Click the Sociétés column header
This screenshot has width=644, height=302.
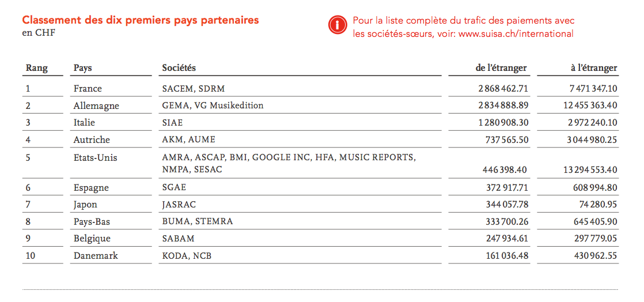tap(179, 68)
